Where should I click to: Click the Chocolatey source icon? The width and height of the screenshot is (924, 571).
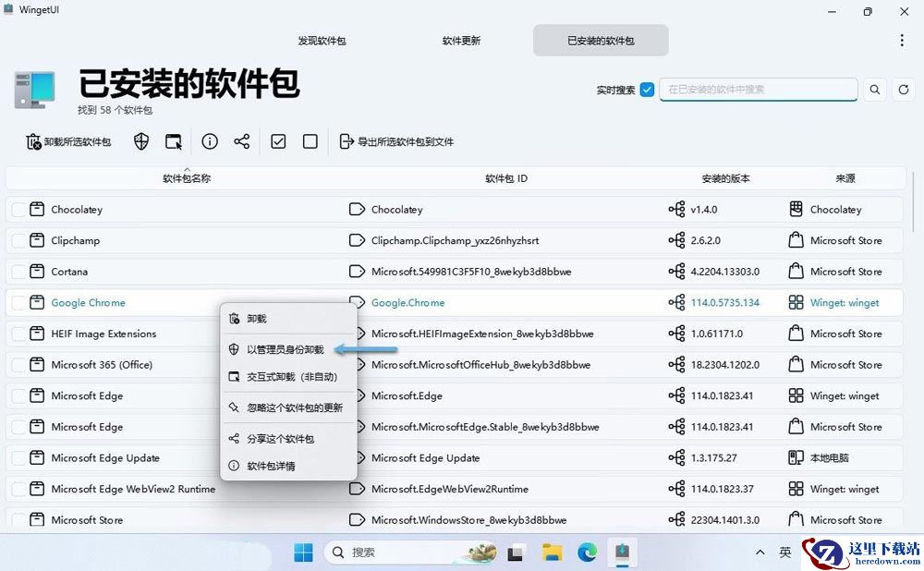(x=796, y=209)
